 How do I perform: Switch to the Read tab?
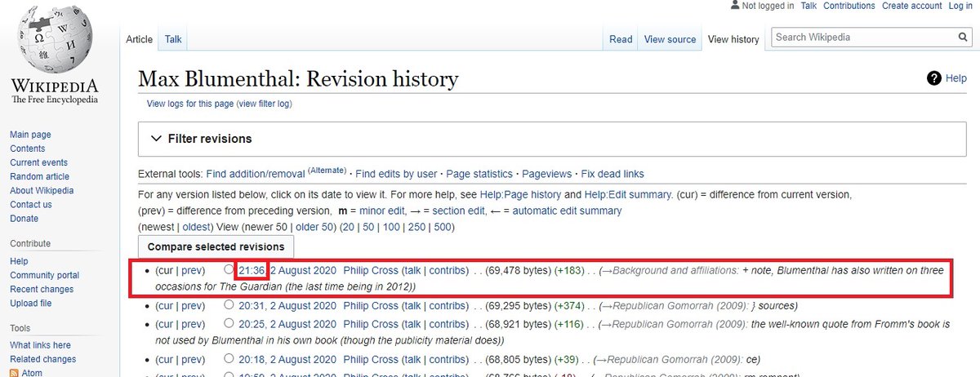621,39
